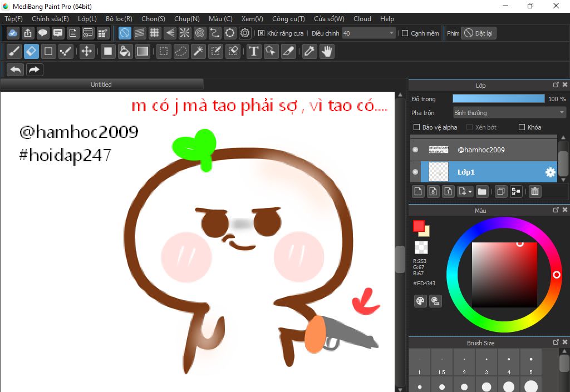Open the Bộ lọc(R) menu
Image resolution: width=570 pixels, height=392 pixels.
[x=119, y=19]
